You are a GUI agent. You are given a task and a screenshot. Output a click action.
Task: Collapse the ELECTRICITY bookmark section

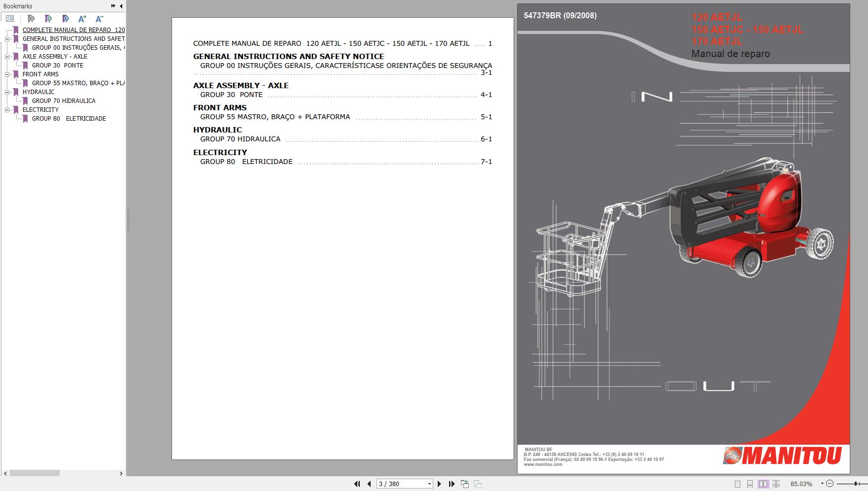[6, 109]
